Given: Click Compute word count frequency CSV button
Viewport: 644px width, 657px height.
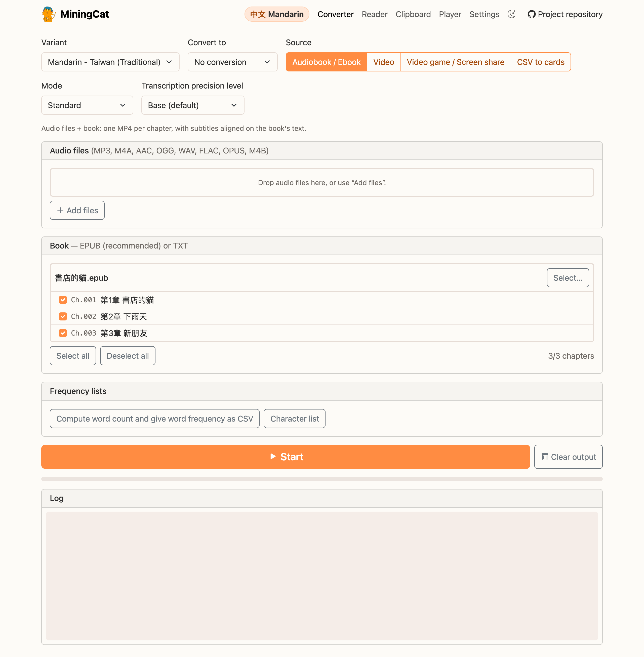Looking at the screenshot, I should (x=154, y=419).
